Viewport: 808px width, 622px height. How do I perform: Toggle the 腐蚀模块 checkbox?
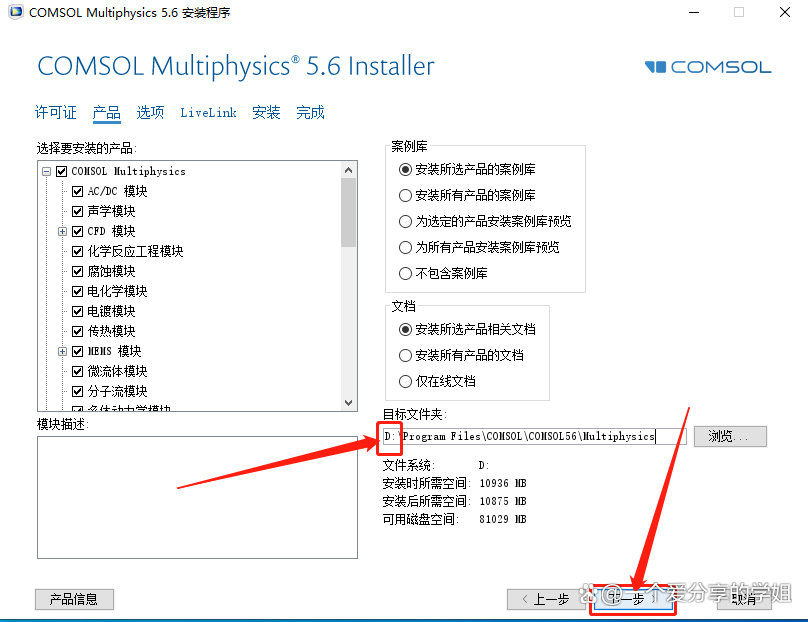[77, 271]
